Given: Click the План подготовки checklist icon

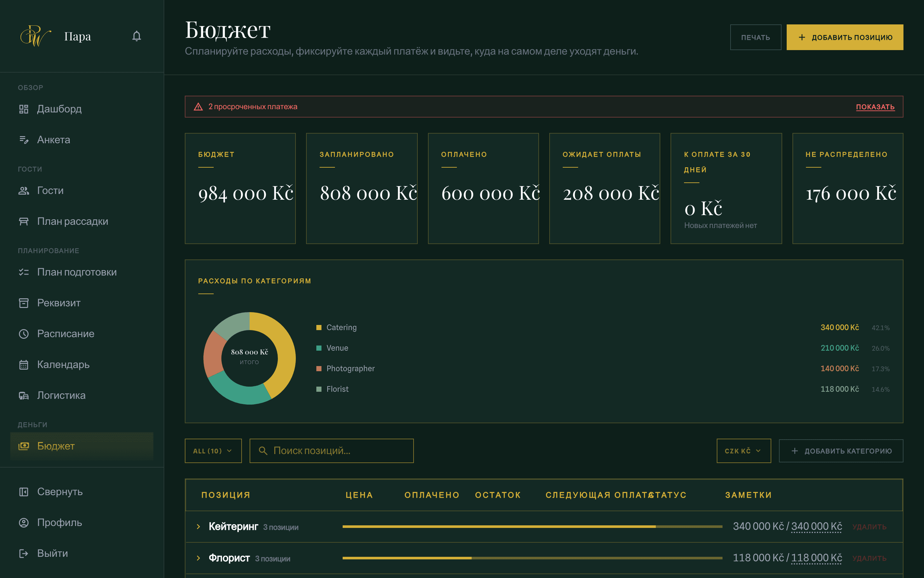Looking at the screenshot, I should coord(24,272).
